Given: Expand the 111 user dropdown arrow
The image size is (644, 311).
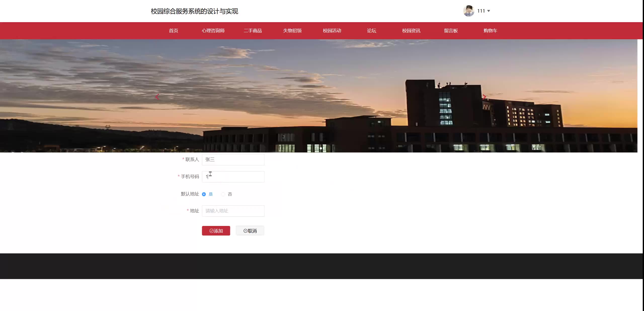Looking at the screenshot, I should (489, 11).
